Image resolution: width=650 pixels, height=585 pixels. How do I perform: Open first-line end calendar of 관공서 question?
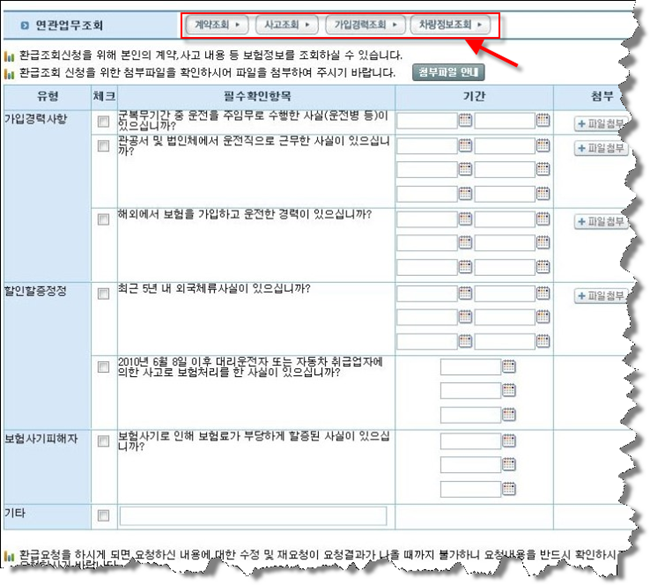point(543,146)
